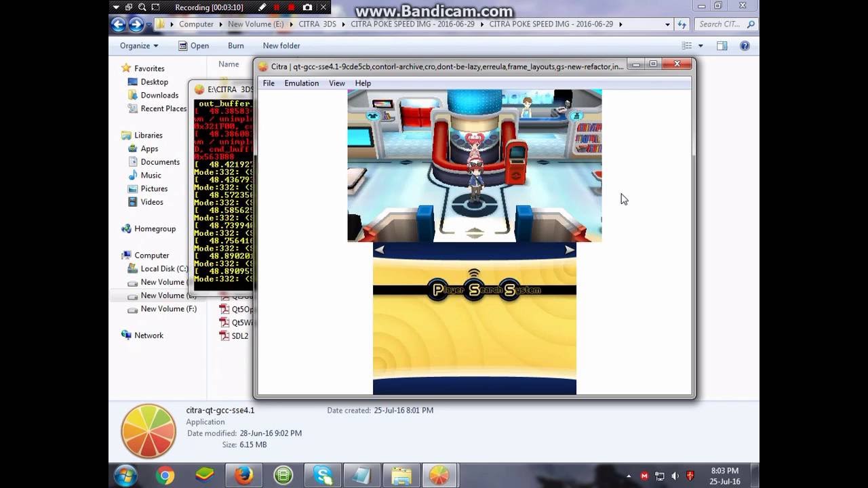Click Bandicam magnifier find-window icon

click(x=142, y=7)
